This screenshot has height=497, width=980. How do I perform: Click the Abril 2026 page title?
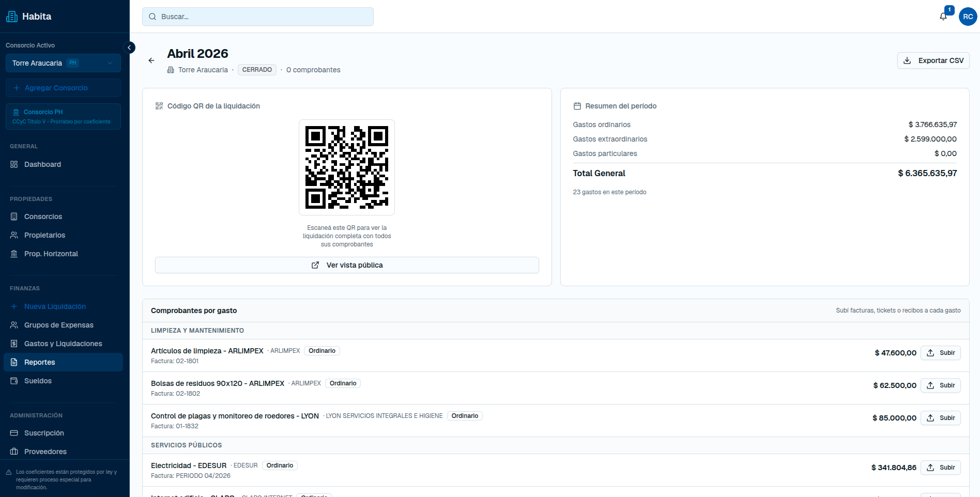(x=197, y=54)
